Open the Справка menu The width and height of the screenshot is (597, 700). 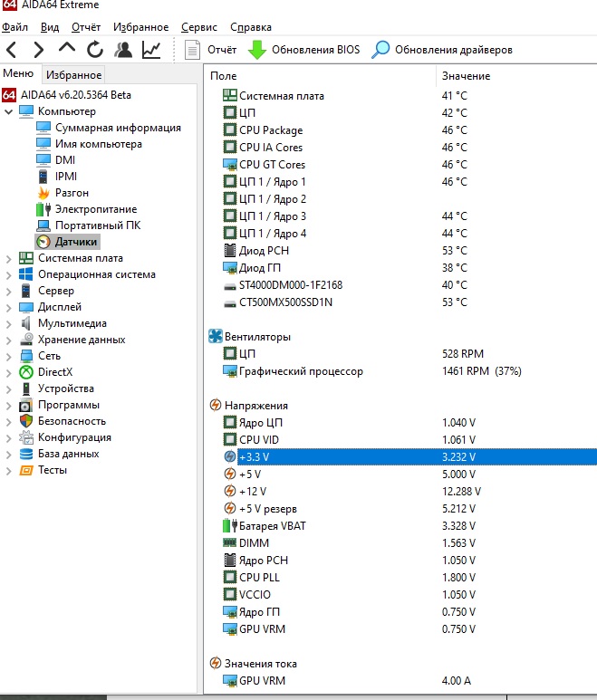[251, 27]
